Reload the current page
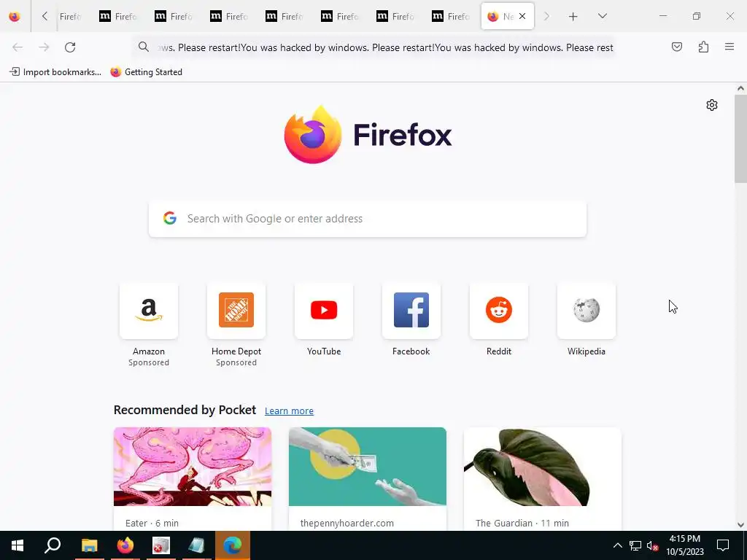 pyautogui.click(x=70, y=47)
